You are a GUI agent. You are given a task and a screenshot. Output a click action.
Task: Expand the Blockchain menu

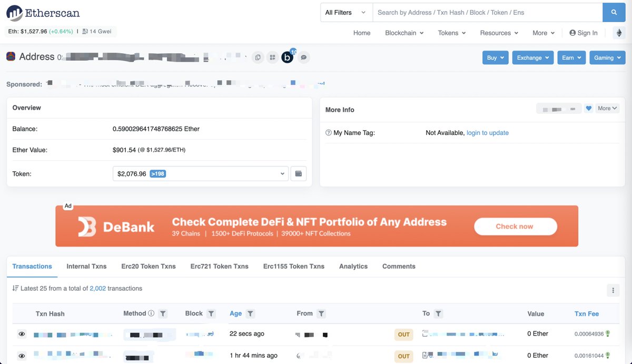click(404, 33)
